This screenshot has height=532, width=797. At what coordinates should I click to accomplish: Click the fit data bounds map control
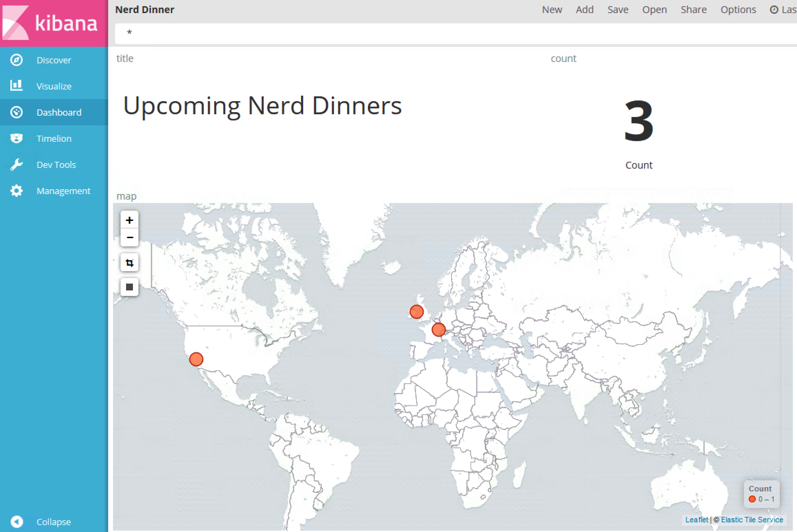click(130, 287)
